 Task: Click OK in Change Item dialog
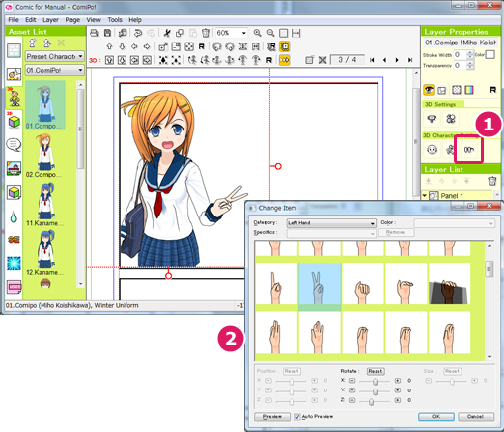coord(436,417)
